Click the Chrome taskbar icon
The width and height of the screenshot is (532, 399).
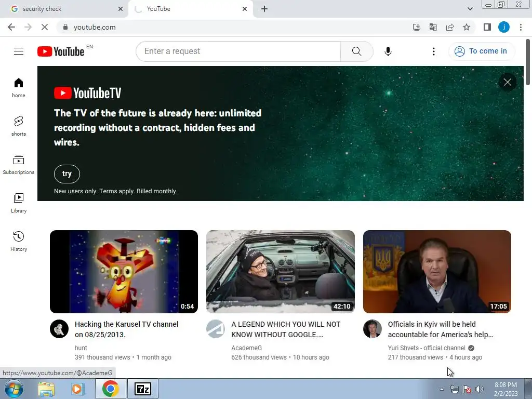(x=110, y=389)
